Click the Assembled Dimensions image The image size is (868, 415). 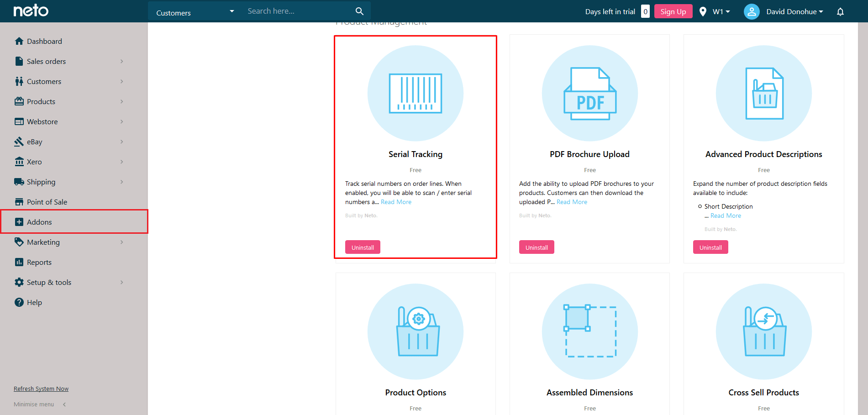click(x=589, y=331)
